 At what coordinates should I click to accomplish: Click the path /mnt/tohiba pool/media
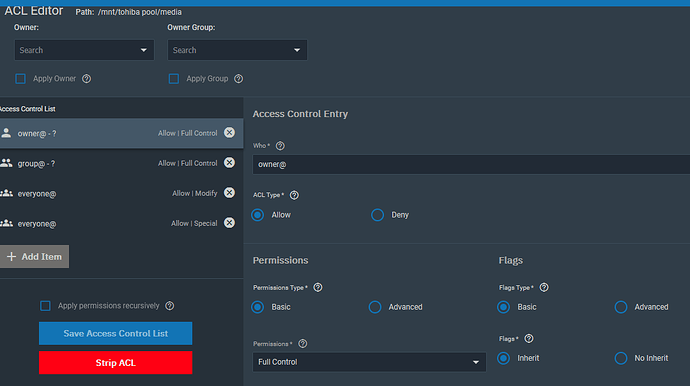point(139,12)
